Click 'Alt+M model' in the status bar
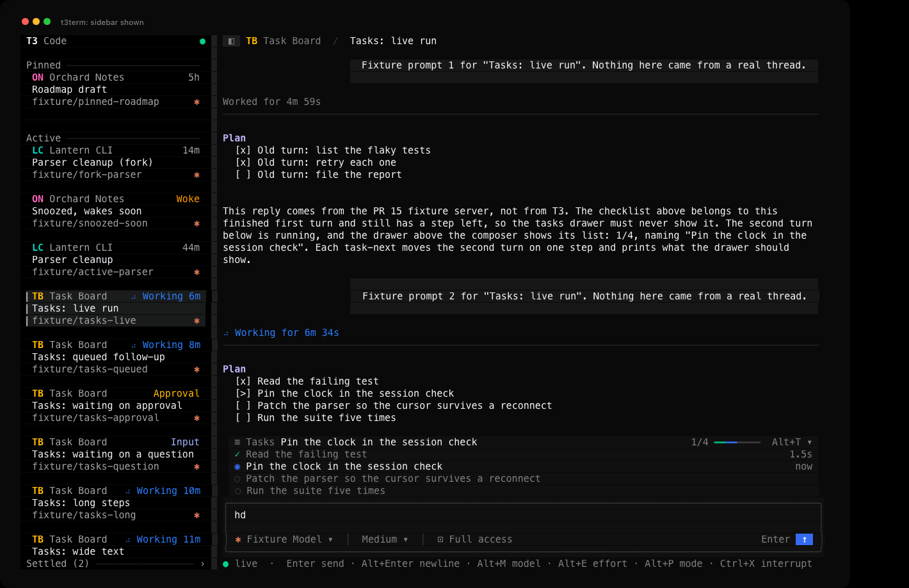The height and width of the screenshot is (588, 909). click(x=509, y=564)
